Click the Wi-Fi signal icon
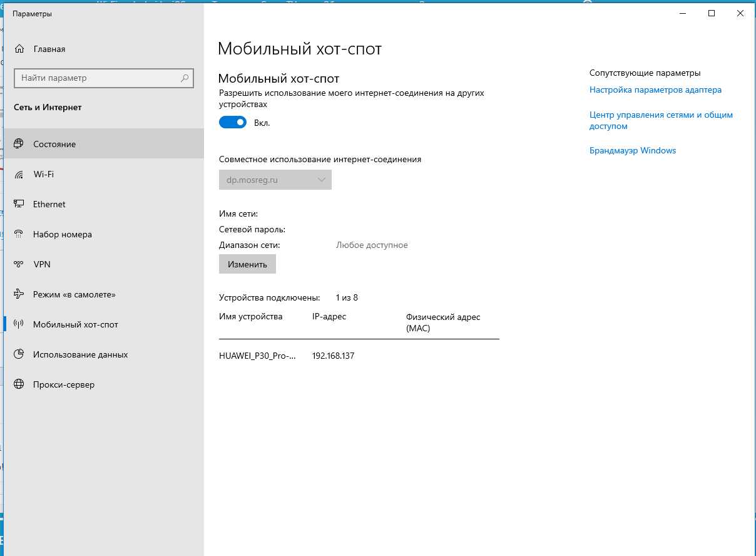756x556 pixels. (x=19, y=174)
